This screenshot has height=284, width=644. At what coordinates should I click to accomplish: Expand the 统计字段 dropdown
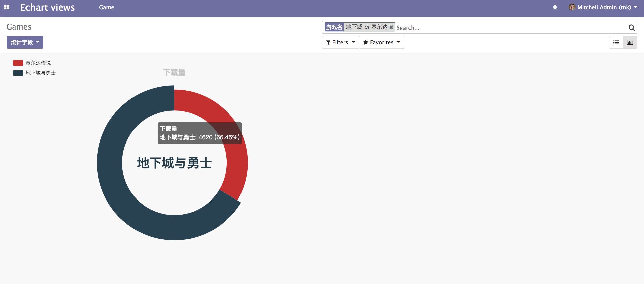coord(25,42)
